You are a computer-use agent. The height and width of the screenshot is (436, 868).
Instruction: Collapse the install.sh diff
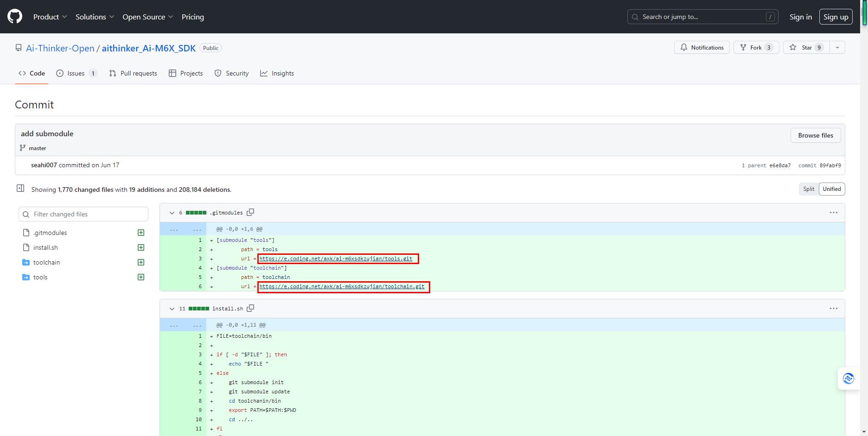tap(172, 309)
